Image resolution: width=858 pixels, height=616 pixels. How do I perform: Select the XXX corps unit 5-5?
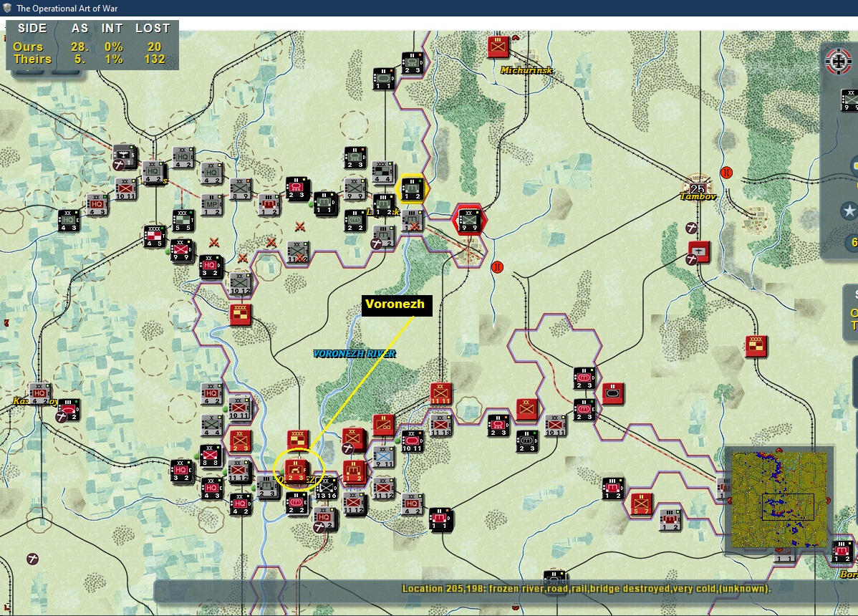click(183, 220)
